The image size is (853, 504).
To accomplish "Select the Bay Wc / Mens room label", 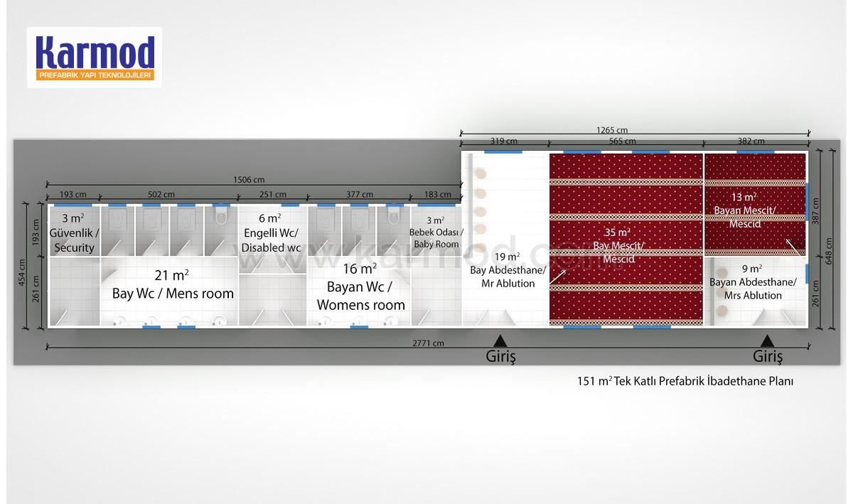I will click(173, 284).
